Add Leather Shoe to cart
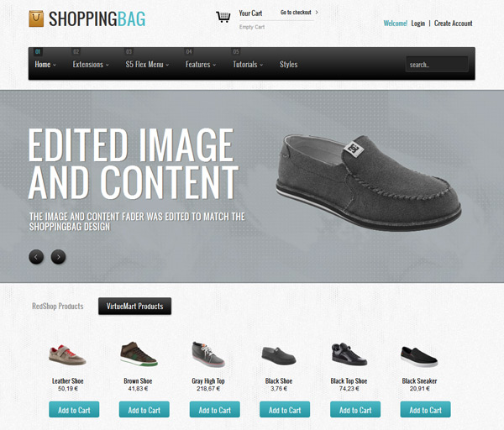504x430 pixels. (x=74, y=410)
